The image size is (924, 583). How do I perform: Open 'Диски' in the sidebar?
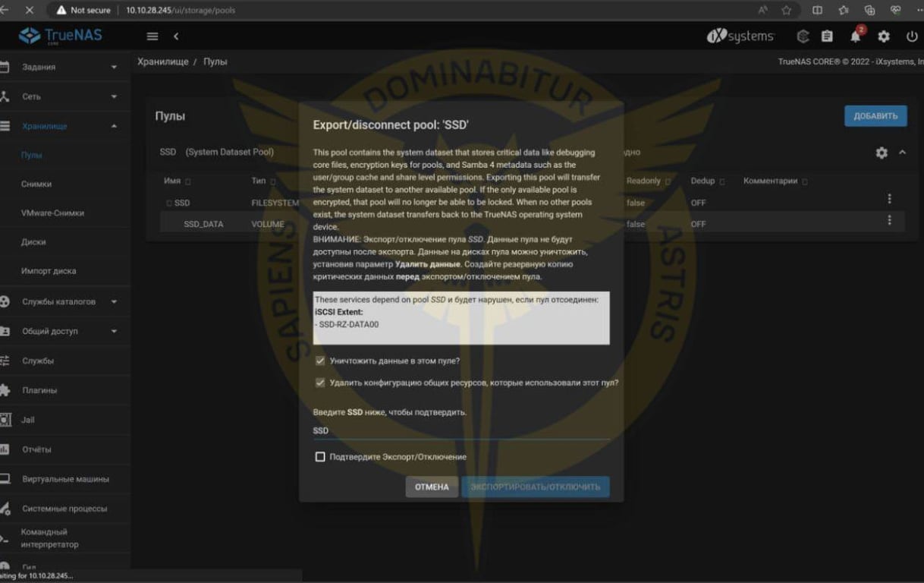point(33,242)
